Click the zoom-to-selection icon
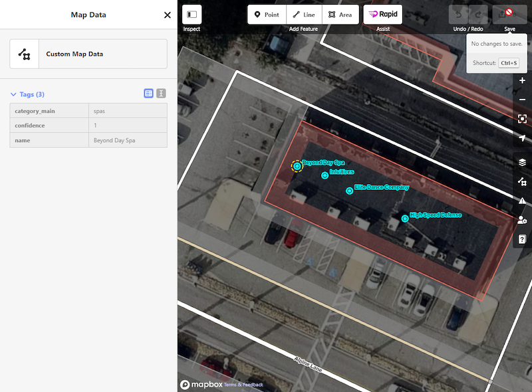 pos(522,119)
